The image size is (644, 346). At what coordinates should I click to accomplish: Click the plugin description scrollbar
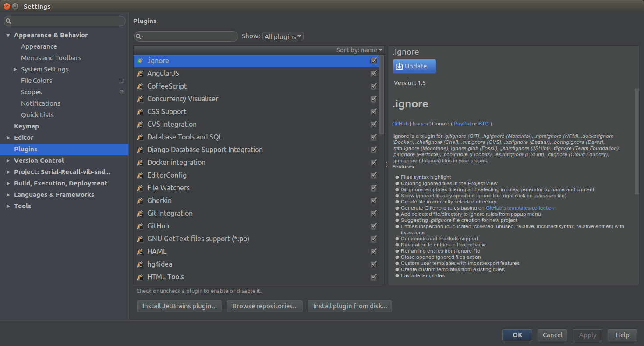(637, 141)
